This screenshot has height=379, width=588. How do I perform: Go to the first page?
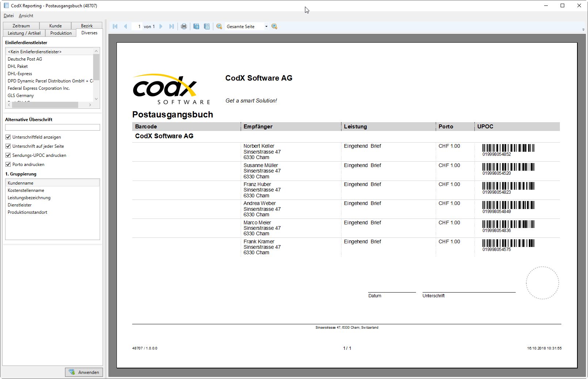coord(115,26)
